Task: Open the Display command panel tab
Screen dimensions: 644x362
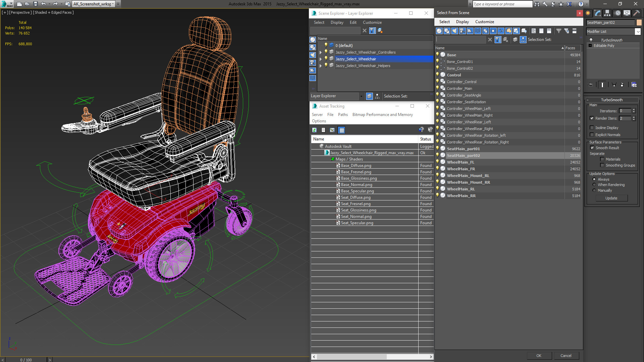Action: pyautogui.click(x=627, y=13)
